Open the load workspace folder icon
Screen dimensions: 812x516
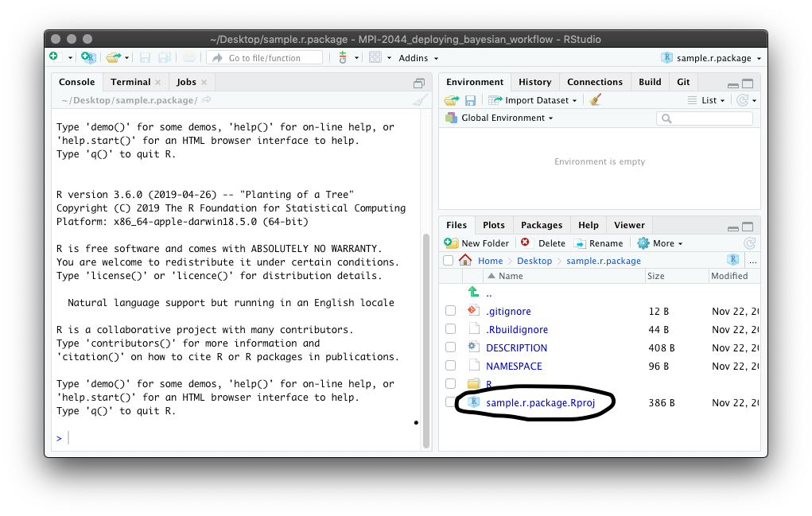(451, 100)
